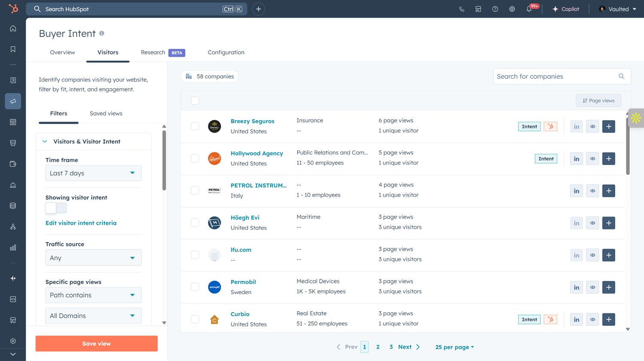
Task: Open LinkedIn for Hollywood Agency
Action: (576, 159)
